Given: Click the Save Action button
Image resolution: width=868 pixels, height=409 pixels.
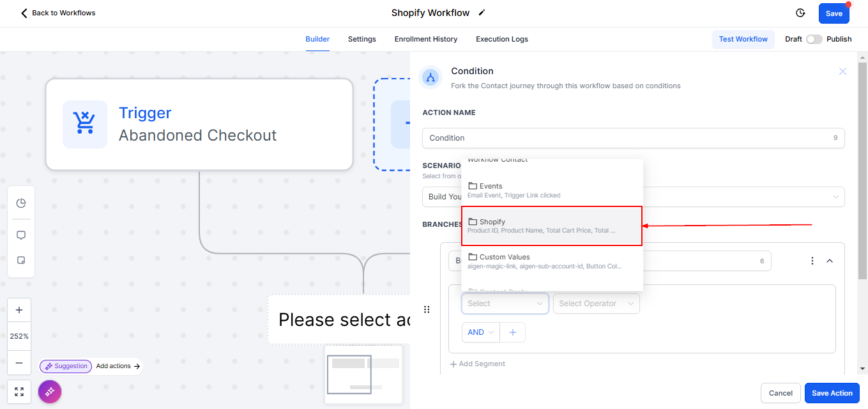Looking at the screenshot, I should point(832,393).
